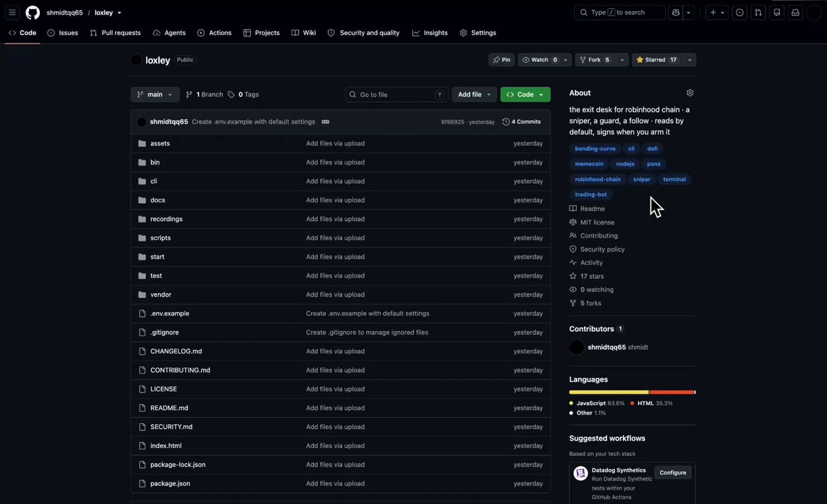
Task: Open the pull requests icon in the header
Action: (x=758, y=12)
